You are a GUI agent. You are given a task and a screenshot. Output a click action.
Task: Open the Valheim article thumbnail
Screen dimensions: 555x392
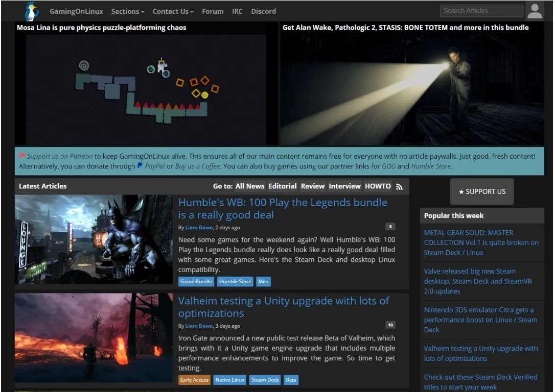tap(94, 337)
